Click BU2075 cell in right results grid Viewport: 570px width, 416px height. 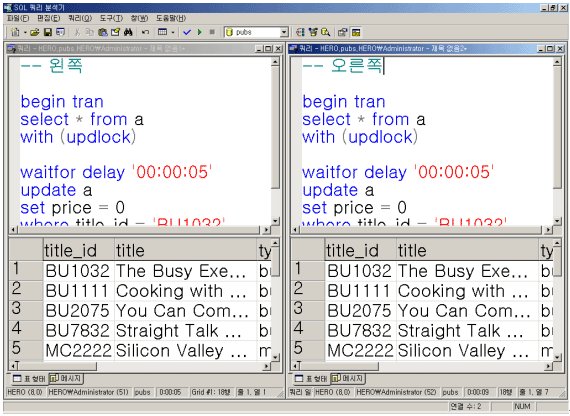coord(361,311)
